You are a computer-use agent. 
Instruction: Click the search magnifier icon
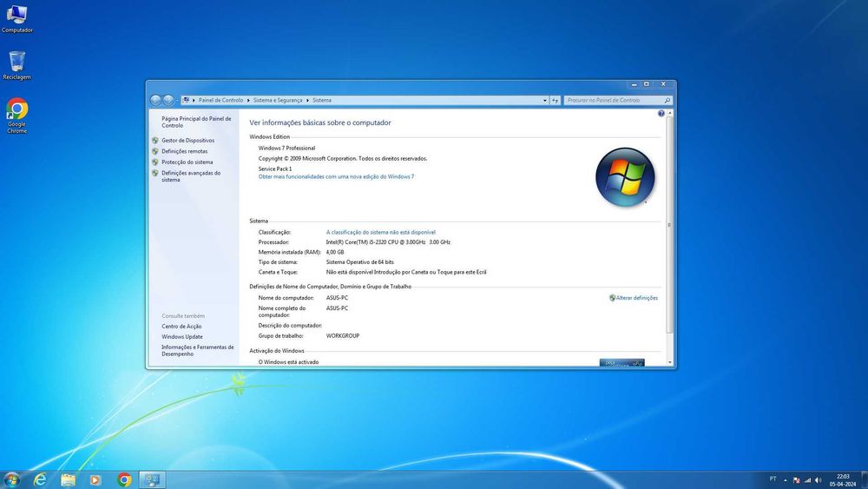pos(667,100)
